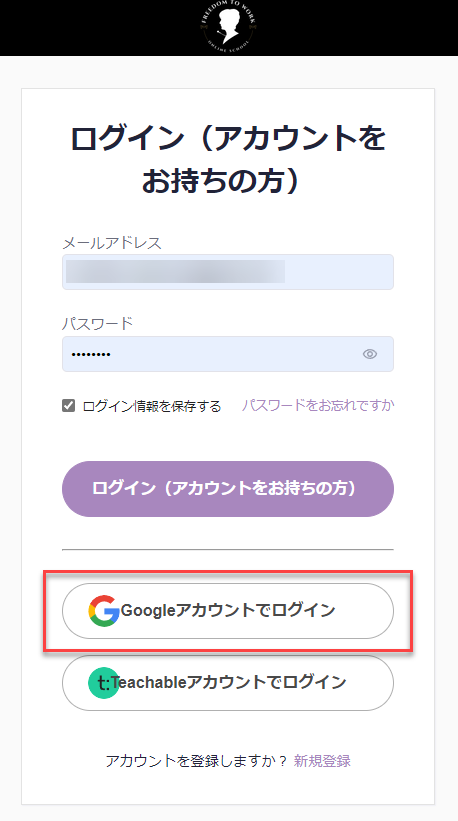Image resolution: width=458 pixels, height=821 pixels.
Task: Focus the パスワード input field
Action: pos(228,354)
